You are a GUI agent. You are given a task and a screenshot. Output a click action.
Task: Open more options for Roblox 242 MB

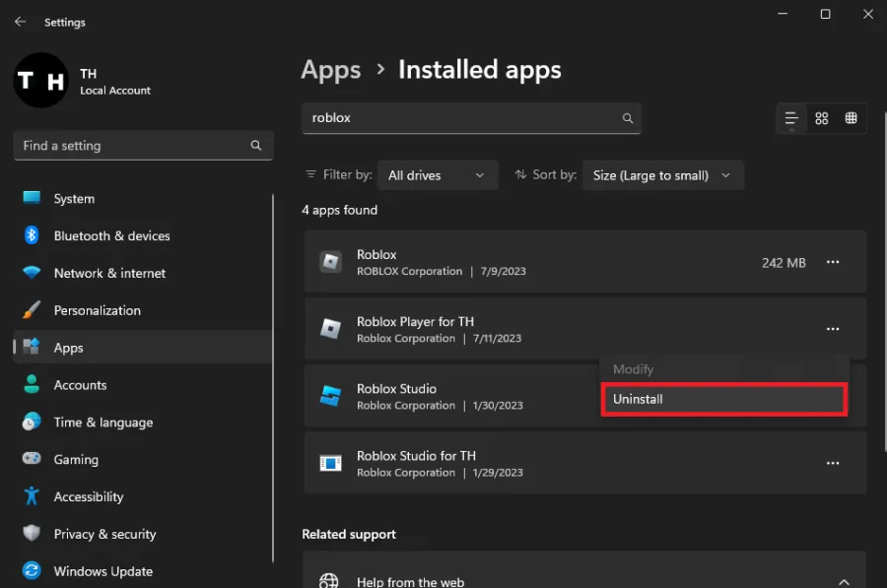point(833,262)
